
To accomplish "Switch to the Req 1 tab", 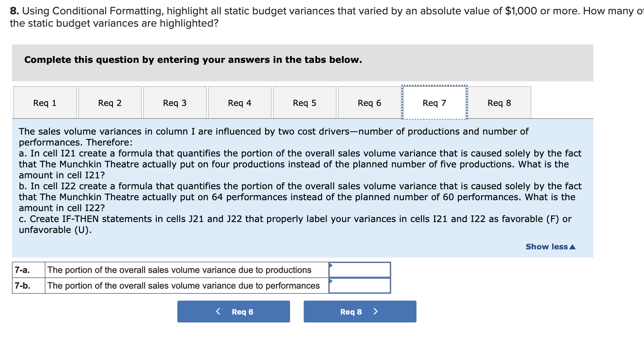I will click(x=45, y=102).
